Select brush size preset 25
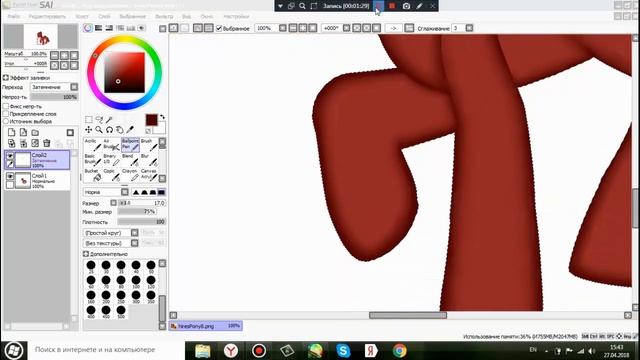This screenshot has height=360, width=640. click(91, 267)
